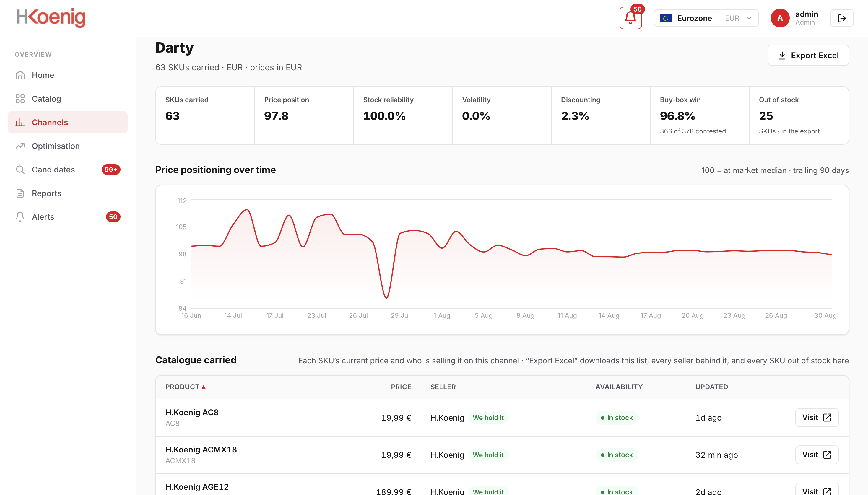
Task: Select the H.Koenig ACMX18 product name
Action: click(x=201, y=450)
